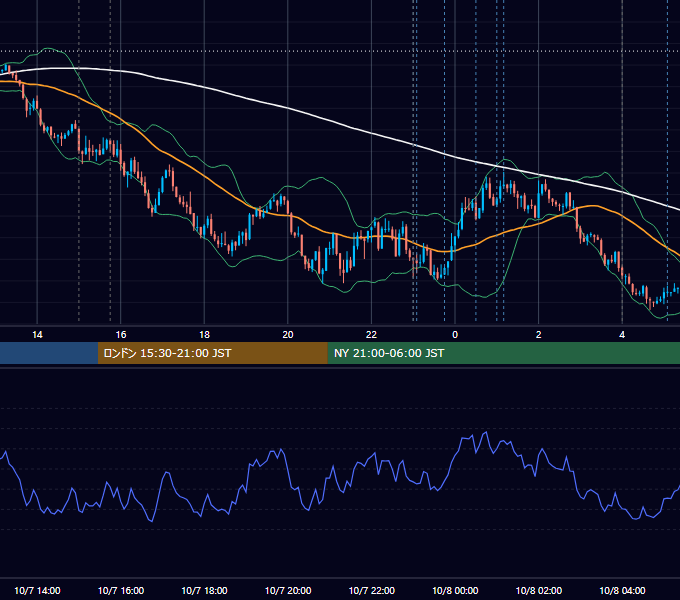680x600 pixels.
Task: Click the 10/7 14:00 date label
Action: (37, 590)
